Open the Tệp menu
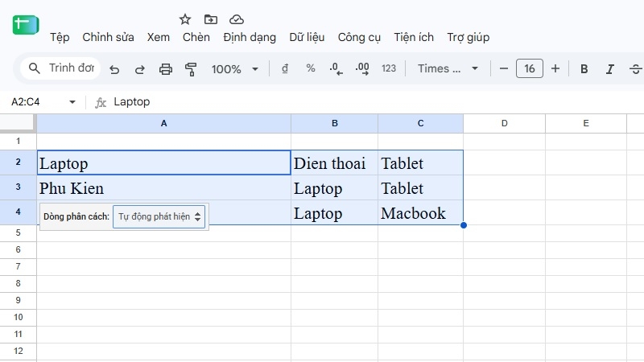 [60, 37]
